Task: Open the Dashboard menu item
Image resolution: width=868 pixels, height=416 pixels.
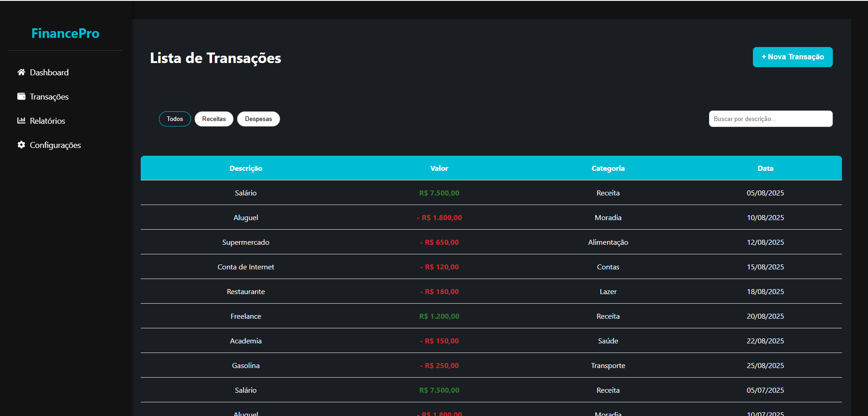Action: pos(49,73)
